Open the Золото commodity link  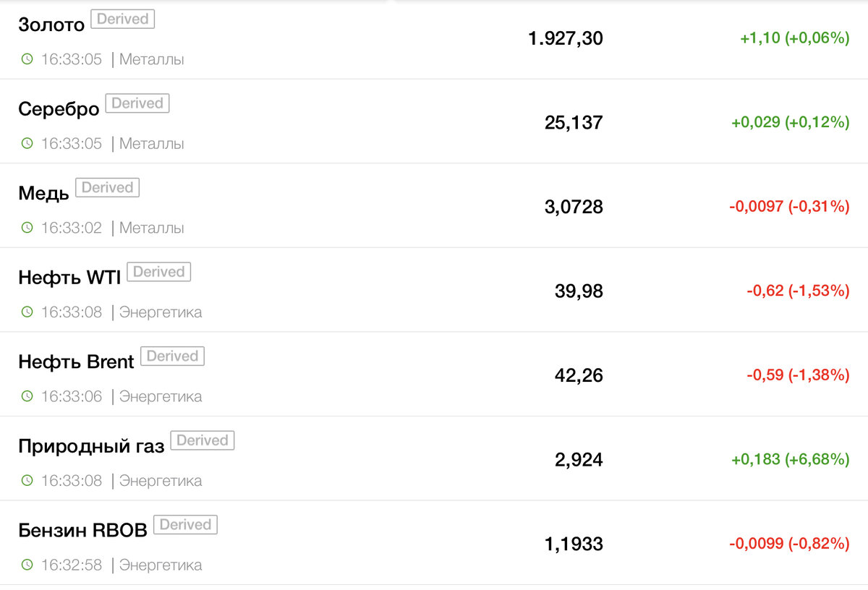click(x=51, y=25)
